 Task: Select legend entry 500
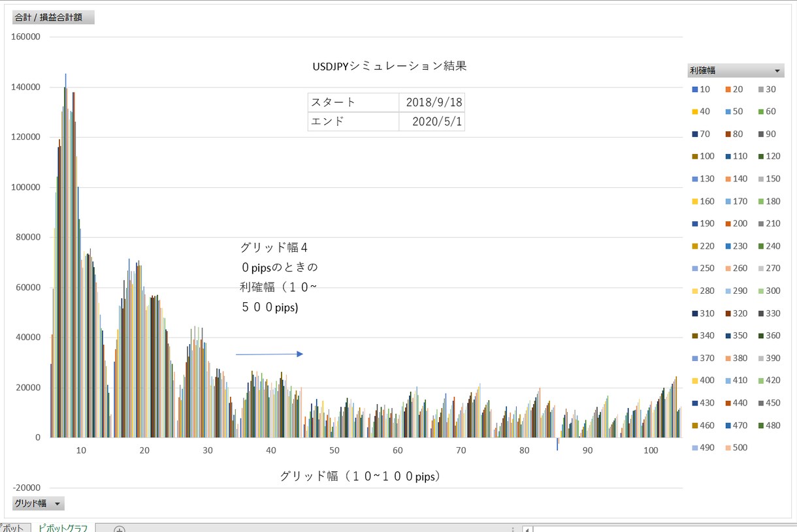click(736, 448)
